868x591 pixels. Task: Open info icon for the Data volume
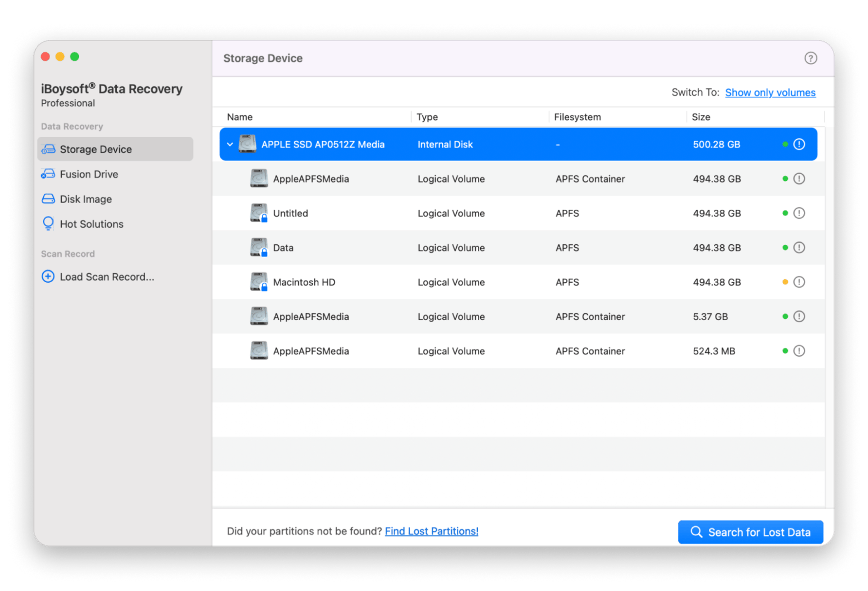[x=799, y=248]
